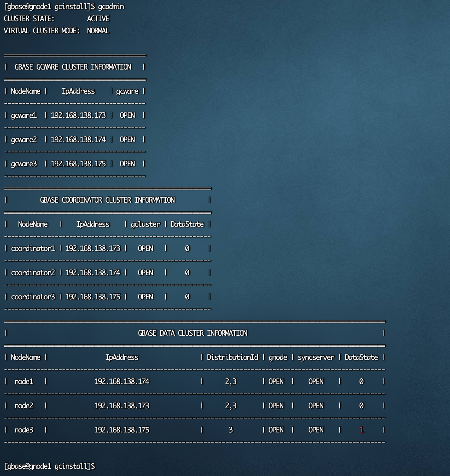Screen dimensions: 450x476
Task: Click the empty shell prompt on the last line
Action: click(x=50, y=466)
